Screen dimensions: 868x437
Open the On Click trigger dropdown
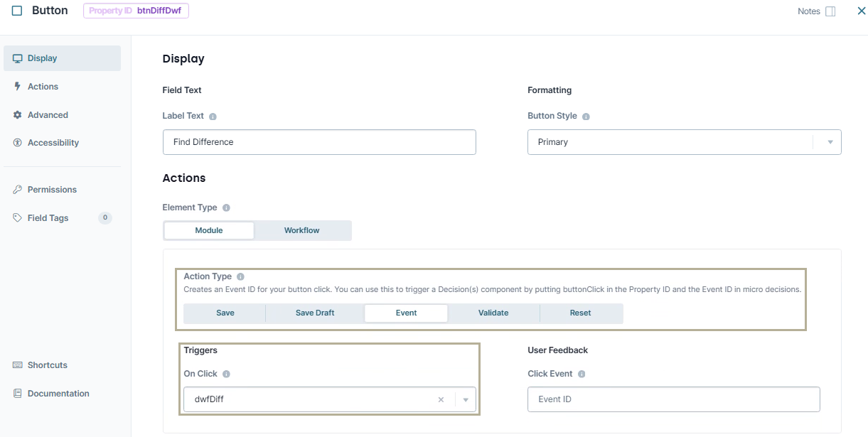466,400
